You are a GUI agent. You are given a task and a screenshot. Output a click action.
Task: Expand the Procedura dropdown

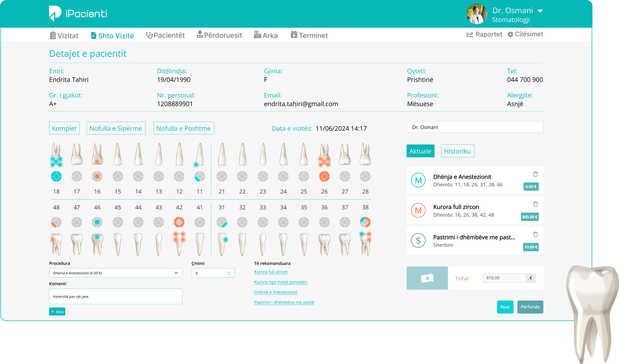[116, 273]
